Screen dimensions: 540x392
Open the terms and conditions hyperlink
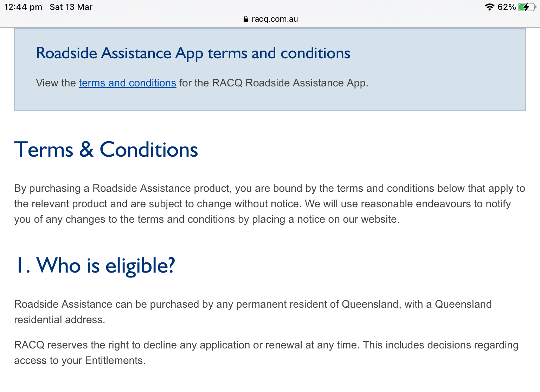coord(127,83)
